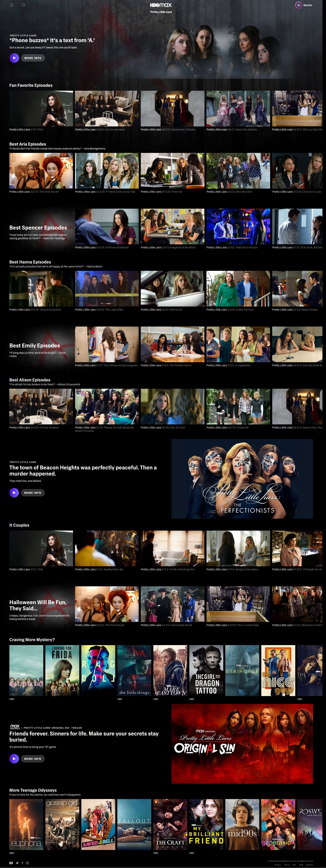Open the Devices footer link

click(310, 865)
